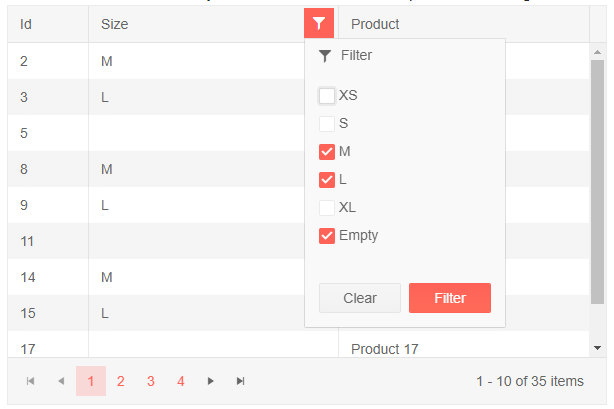Enable the S size filter option
Viewport: 614px width, 409px height.
tap(327, 124)
